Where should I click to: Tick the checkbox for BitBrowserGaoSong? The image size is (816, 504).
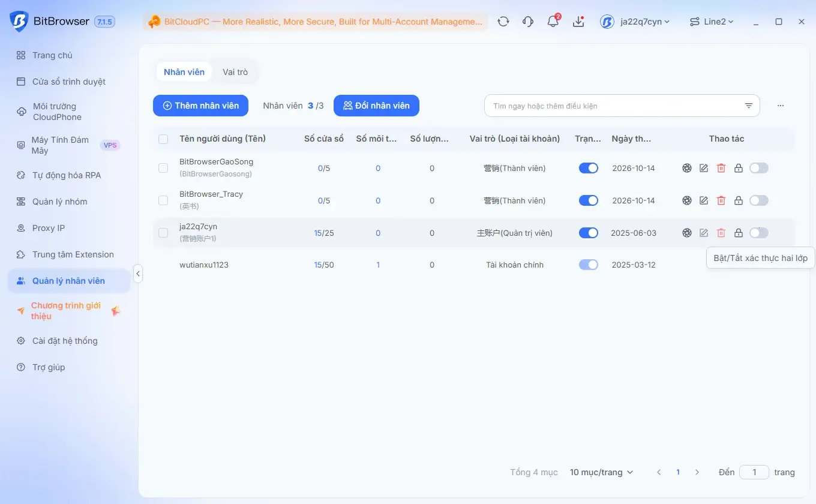[x=163, y=168]
